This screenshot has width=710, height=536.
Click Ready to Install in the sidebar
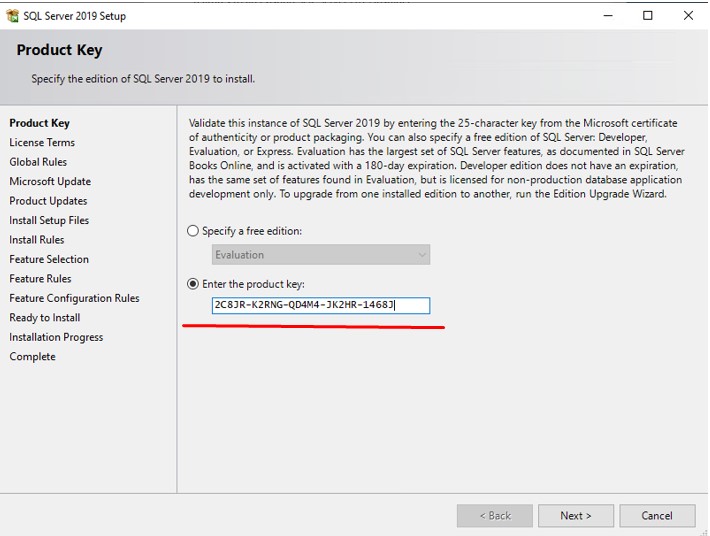[x=45, y=318]
